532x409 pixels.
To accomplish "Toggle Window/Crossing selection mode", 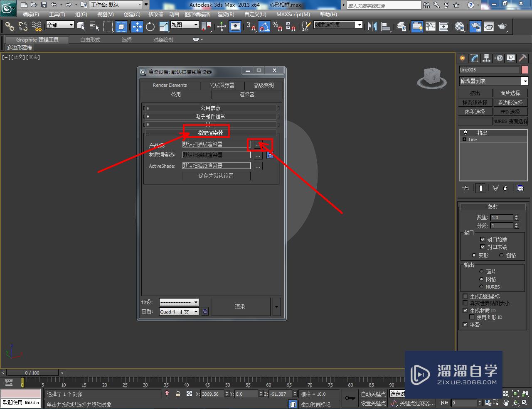I will pyautogui.click(x=121, y=27).
